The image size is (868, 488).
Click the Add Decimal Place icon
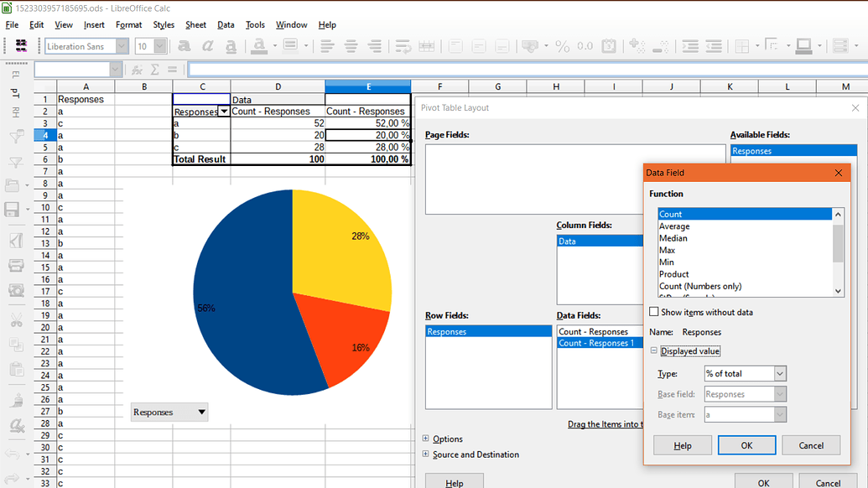tap(637, 46)
